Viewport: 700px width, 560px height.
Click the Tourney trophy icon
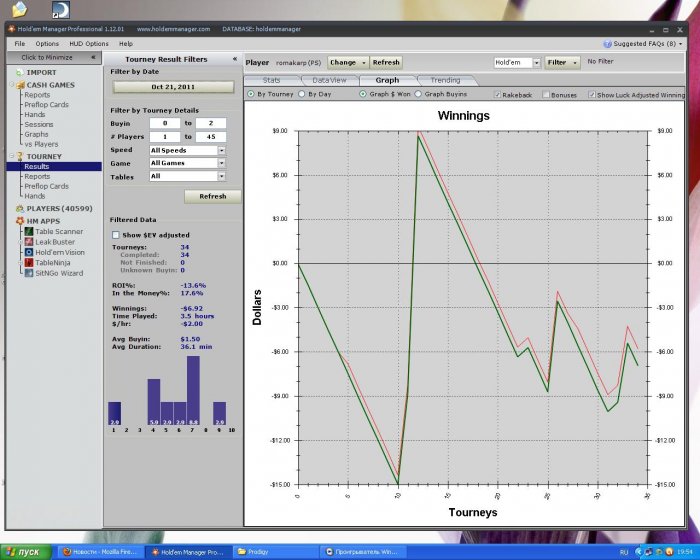19,156
